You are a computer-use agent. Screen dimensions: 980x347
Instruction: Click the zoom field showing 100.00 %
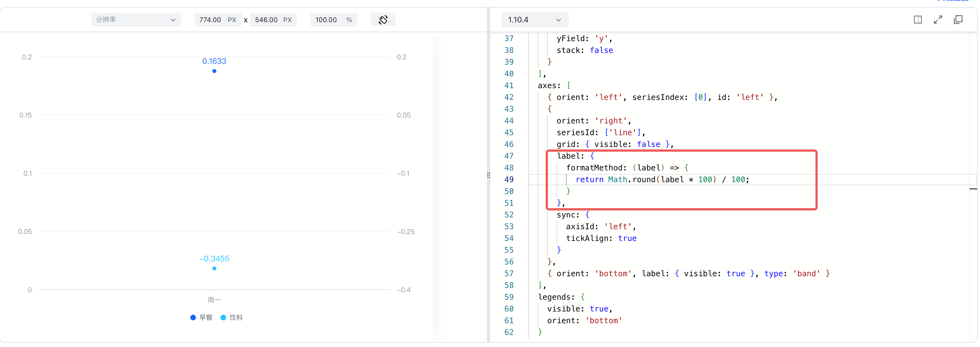[334, 20]
